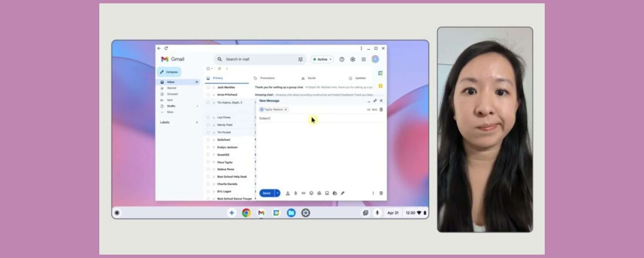Open text formatting options in compose
644x258 pixels.
coord(288,193)
